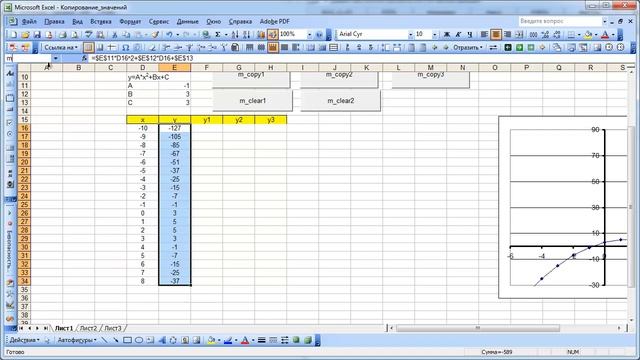The image size is (640, 360).
Task: Click the m_clear1 button
Action: (x=253, y=100)
